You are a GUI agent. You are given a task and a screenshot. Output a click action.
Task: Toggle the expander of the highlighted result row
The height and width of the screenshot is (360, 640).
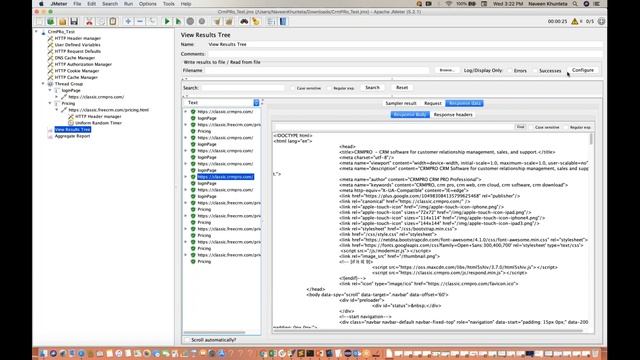pos(186,177)
